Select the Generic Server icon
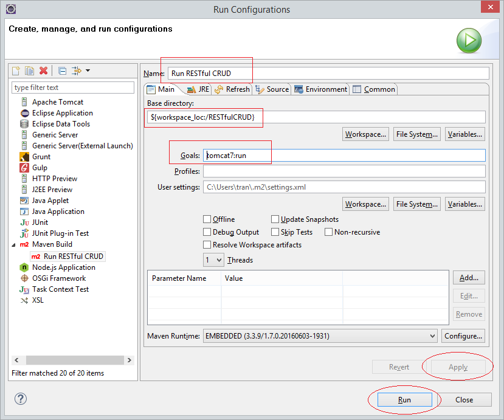504x420 pixels. click(x=24, y=135)
